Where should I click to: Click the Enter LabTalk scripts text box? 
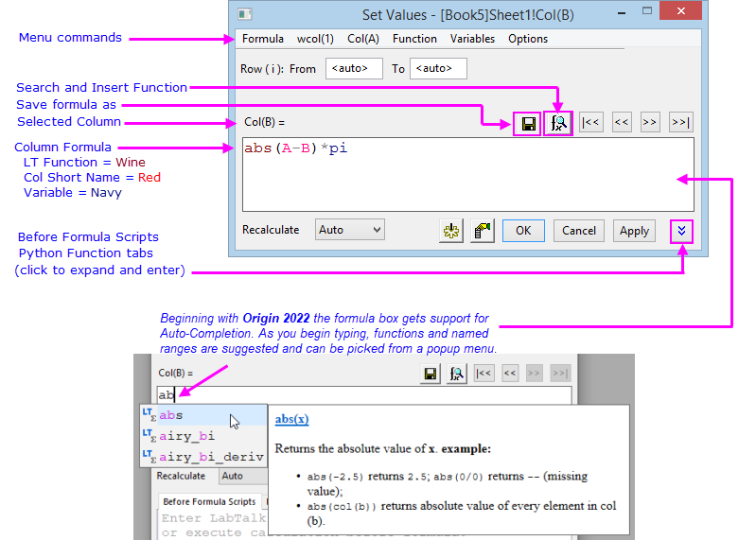pos(213,525)
